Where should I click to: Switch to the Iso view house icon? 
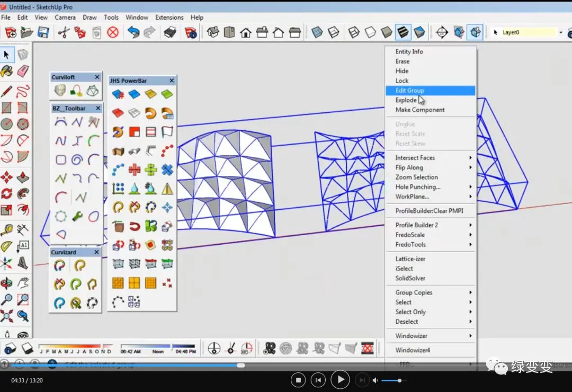[x=213, y=32]
